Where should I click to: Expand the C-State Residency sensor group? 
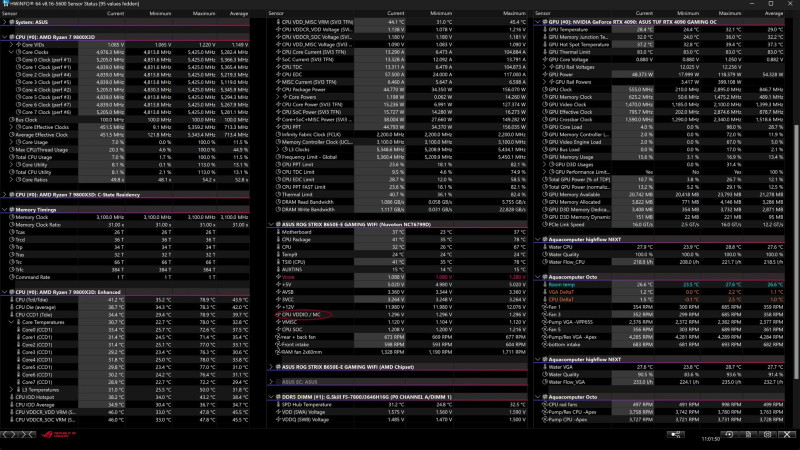point(5,195)
